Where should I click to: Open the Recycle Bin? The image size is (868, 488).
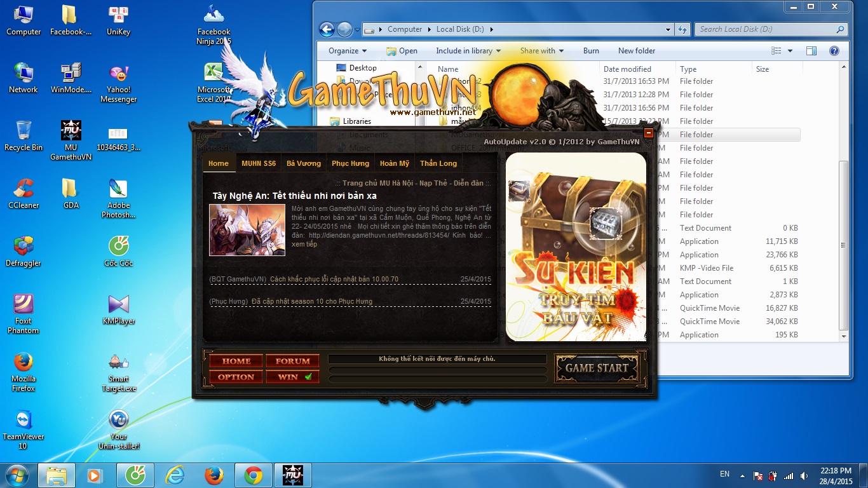point(24,136)
